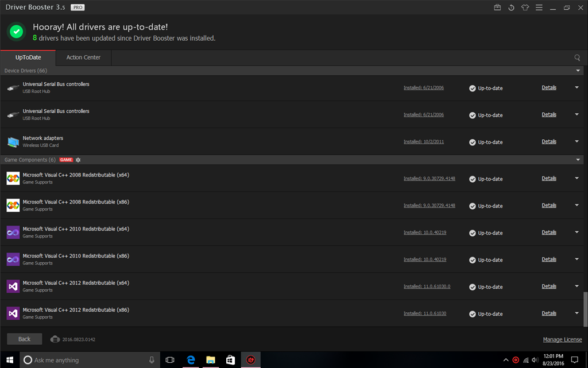Switch to the UpToDate tab
The image size is (588, 368).
point(28,58)
